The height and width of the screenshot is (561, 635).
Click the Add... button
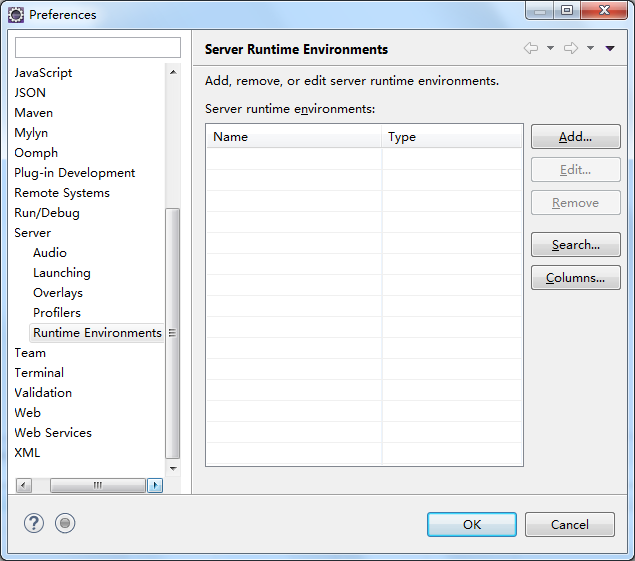point(575,137)
